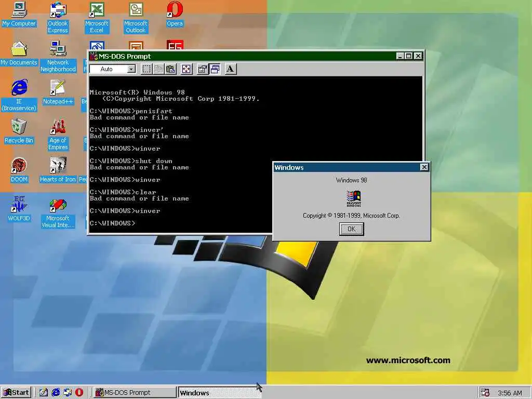This screenshot has height=399, width=532.
Task: Open Network Neighborhood icon
Action: point(58,57)
